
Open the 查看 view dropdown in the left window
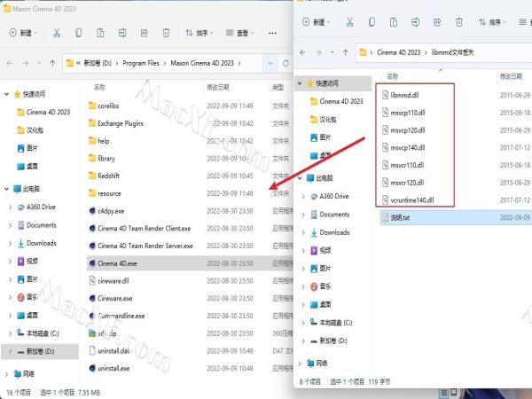[240, 33]
